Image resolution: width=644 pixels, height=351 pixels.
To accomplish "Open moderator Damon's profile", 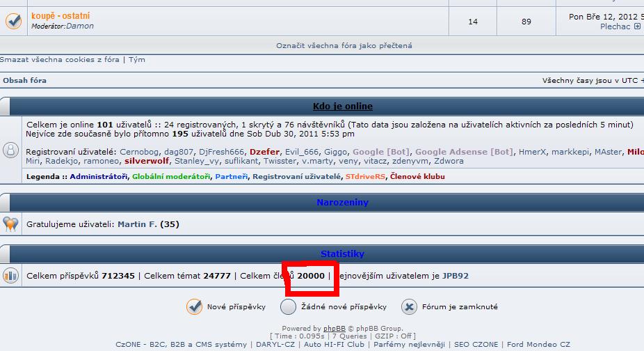I will 79,26.
